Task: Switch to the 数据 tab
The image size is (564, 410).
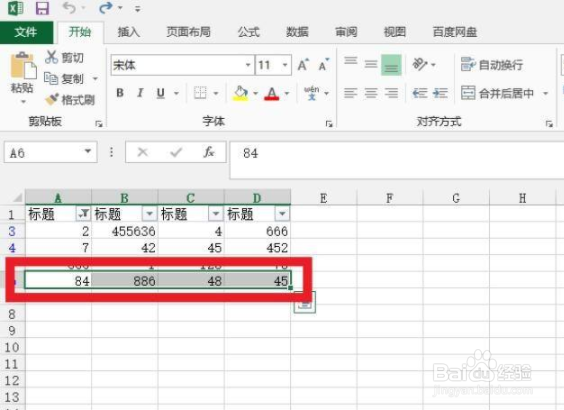Action: coord(297,32)
